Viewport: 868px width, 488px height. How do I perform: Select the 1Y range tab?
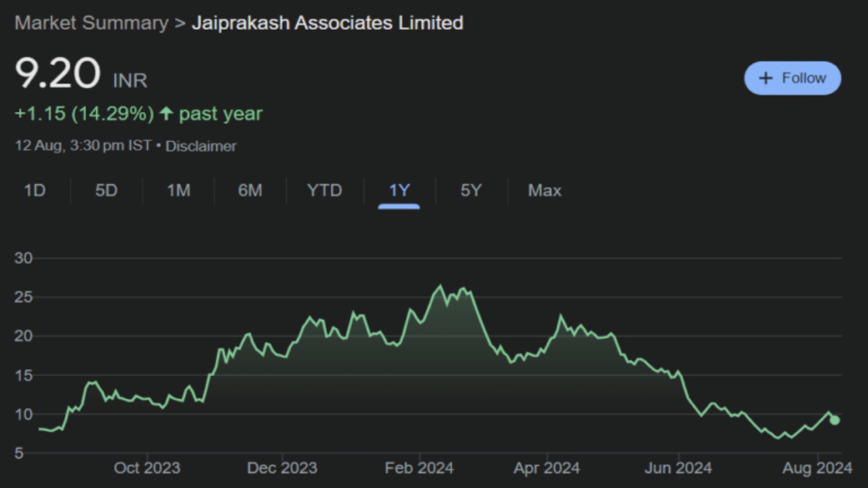tap(399, 190)
